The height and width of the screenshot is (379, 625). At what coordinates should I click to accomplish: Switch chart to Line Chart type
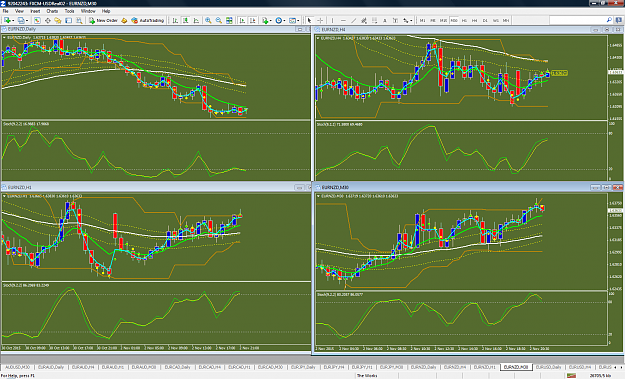pos(196,20)
